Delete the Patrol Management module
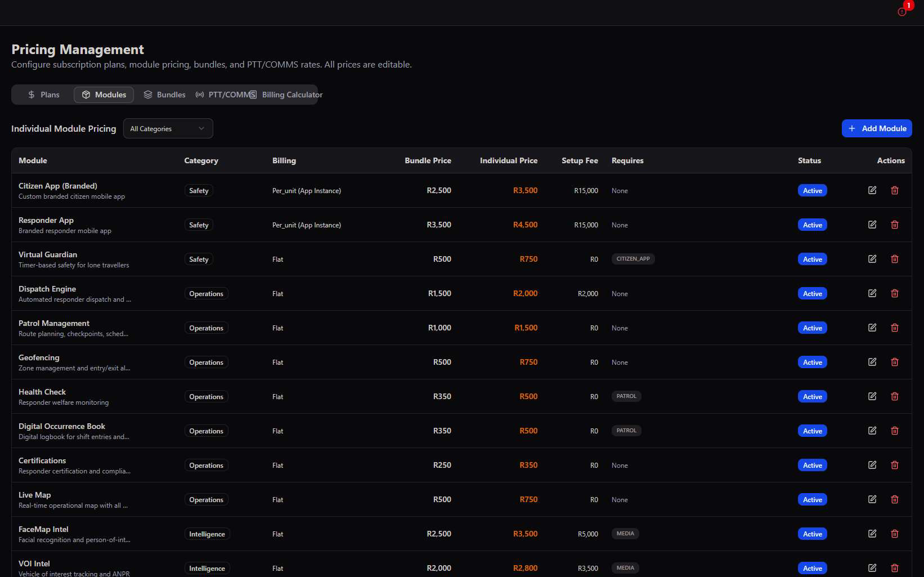 click(x=895, y=328)
